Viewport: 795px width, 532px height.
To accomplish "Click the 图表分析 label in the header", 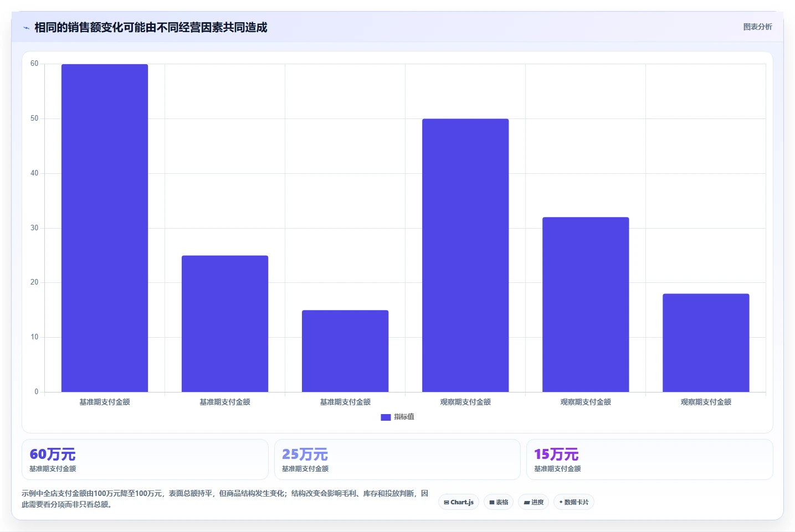I will [x=757, y=27].
